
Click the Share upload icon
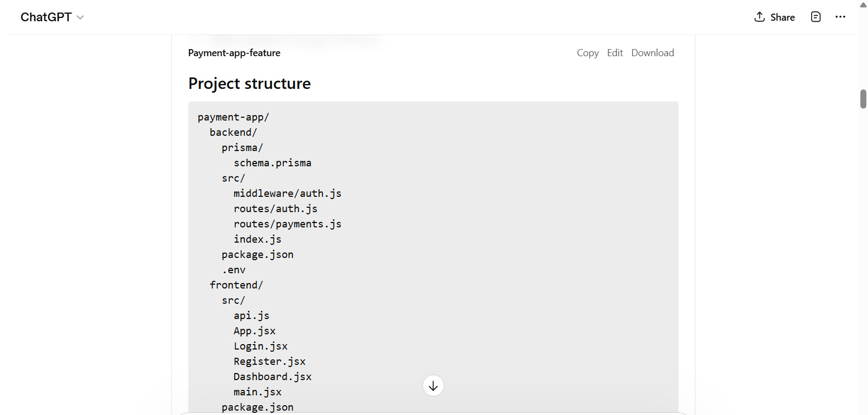759,17
